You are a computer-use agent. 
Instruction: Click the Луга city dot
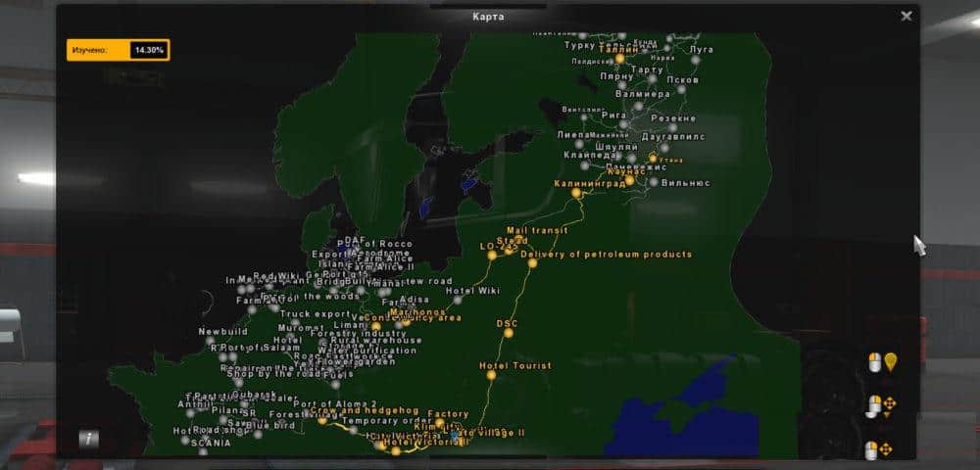[696, 60]
